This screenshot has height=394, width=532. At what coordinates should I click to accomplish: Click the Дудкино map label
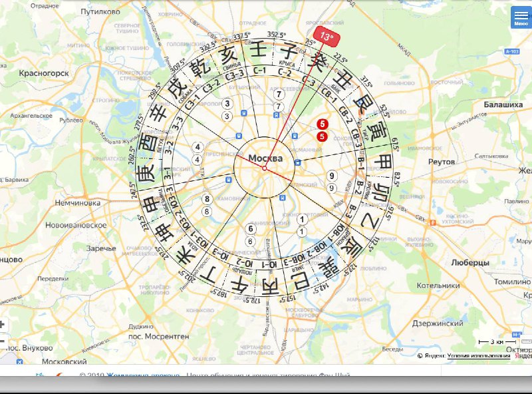141,326
